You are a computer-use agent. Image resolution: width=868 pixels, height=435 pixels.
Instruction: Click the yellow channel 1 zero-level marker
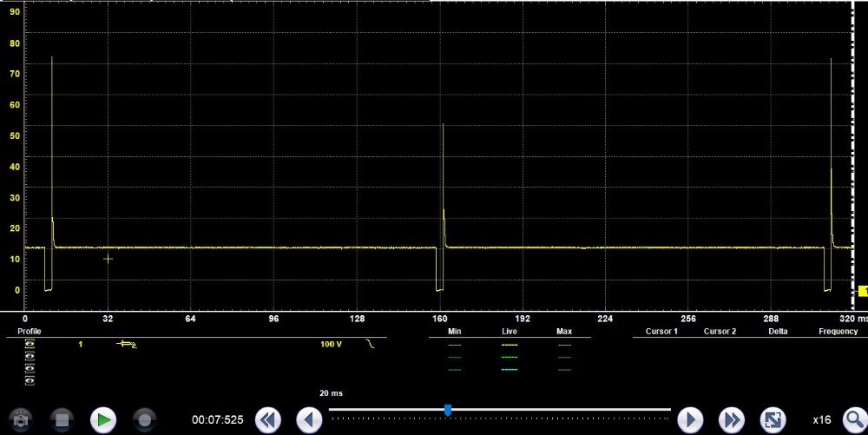click(863, 291)
